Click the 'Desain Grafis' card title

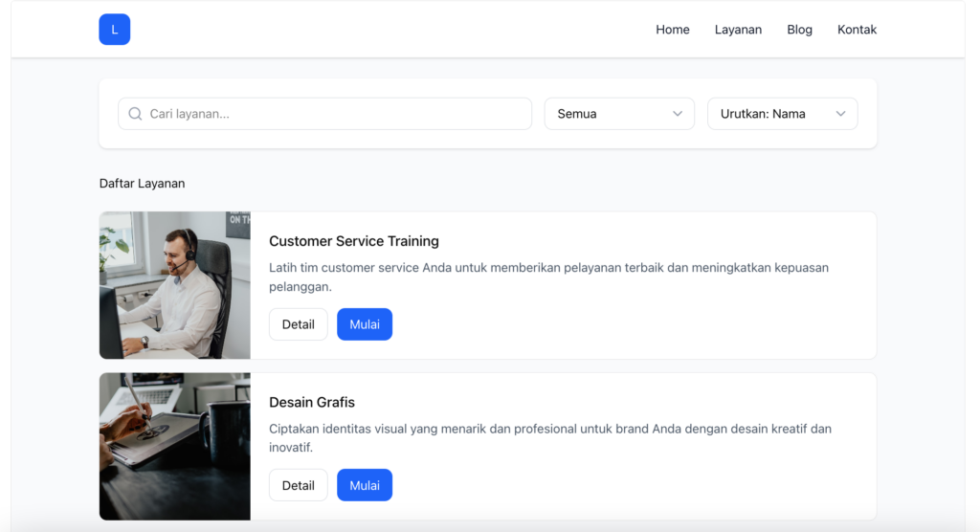312,402
